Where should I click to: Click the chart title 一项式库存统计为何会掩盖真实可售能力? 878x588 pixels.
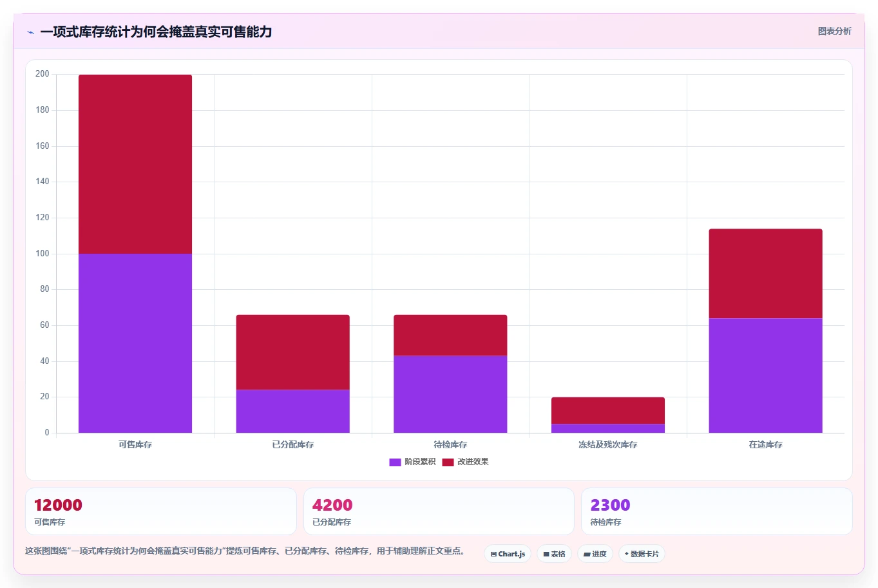pos(156,32)
